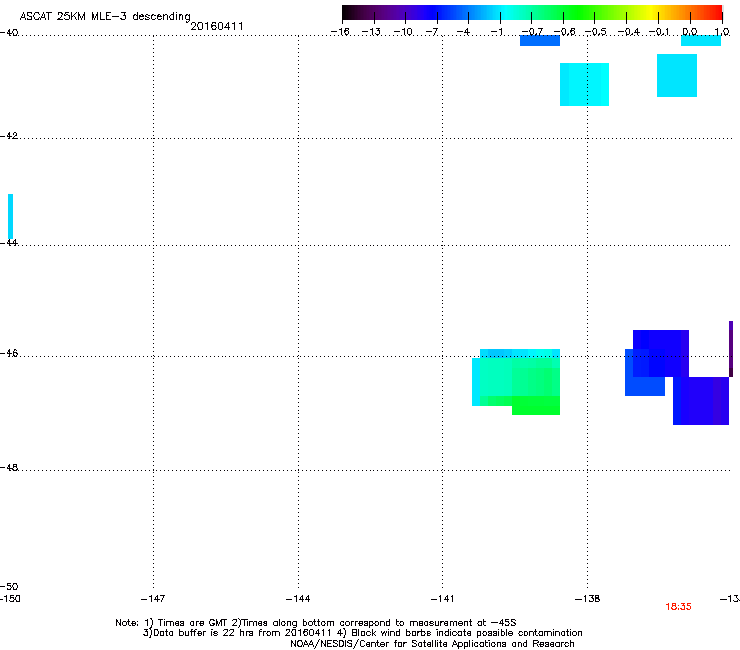Click the -46 latitude label
Image resolution: width=740 pixels, height=650 pixels.
[9, 354]
